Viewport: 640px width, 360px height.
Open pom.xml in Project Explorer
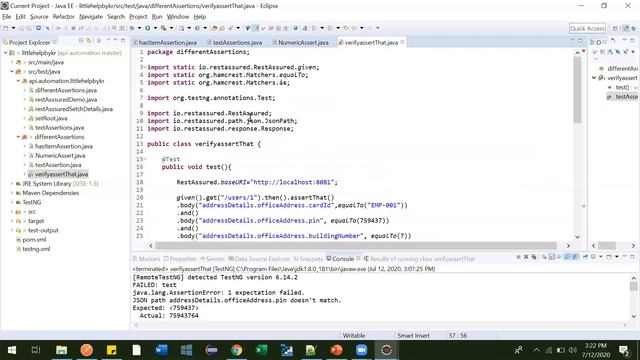tap(34, 240)
